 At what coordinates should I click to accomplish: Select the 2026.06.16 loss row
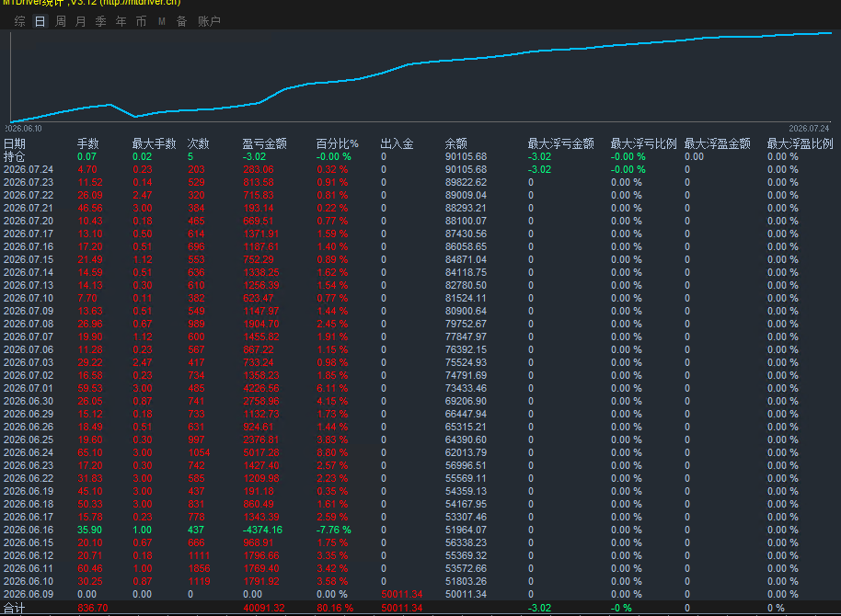(420, 530)
